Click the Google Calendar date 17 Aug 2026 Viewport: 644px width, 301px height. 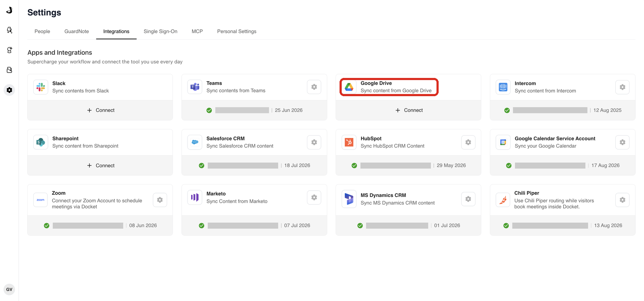(605, 165)
